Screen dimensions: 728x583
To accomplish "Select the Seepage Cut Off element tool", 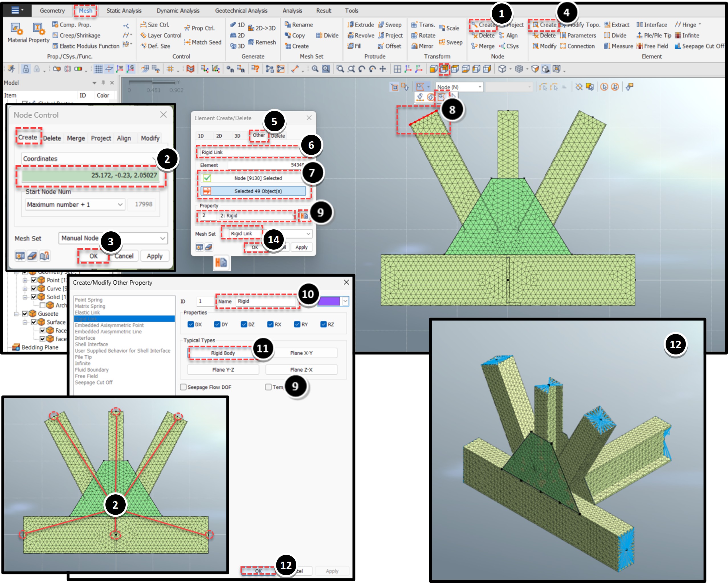I will point(699,46).
